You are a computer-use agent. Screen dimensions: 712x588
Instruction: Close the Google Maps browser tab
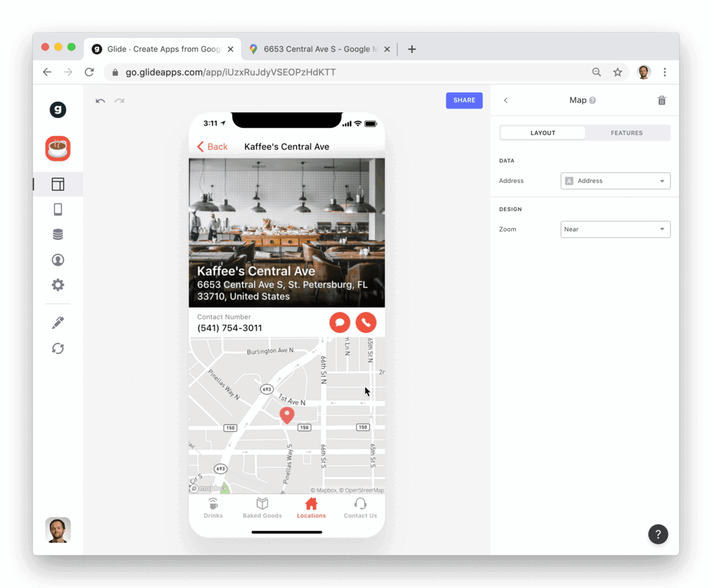pos(387,49)
